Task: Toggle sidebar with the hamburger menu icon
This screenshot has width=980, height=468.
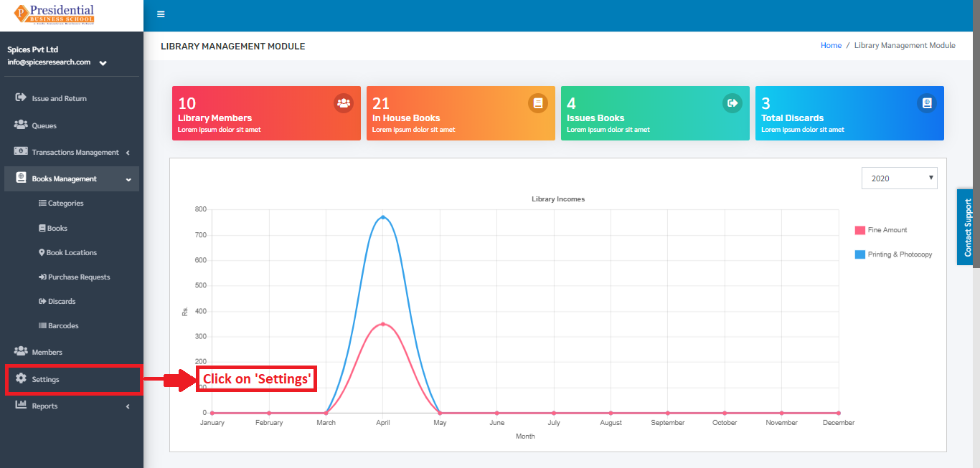Action: 161,14
